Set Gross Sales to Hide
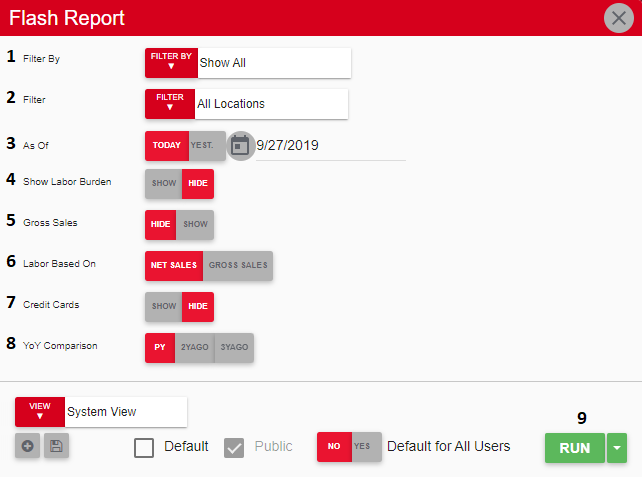 pos(160,225)
